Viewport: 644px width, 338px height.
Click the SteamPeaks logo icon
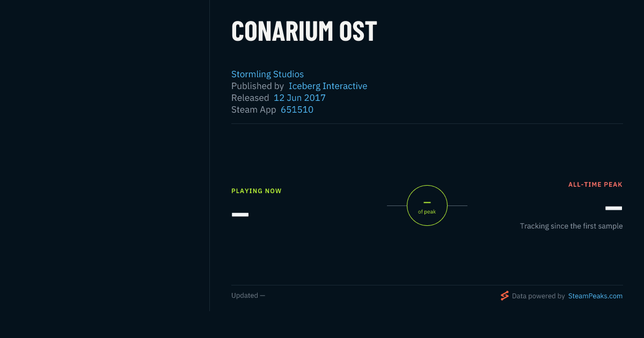[x=504, y=296]
